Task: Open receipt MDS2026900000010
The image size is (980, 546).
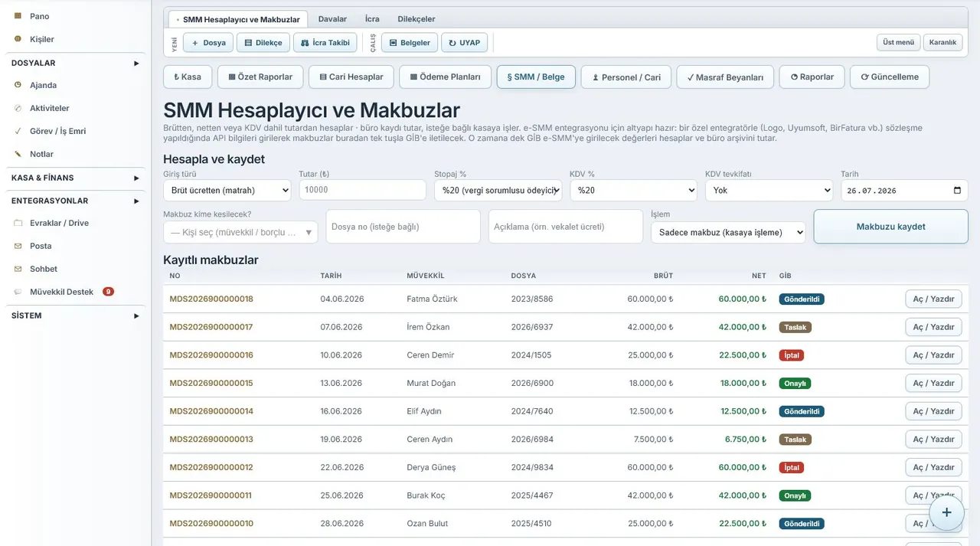Action: [211, 524]
